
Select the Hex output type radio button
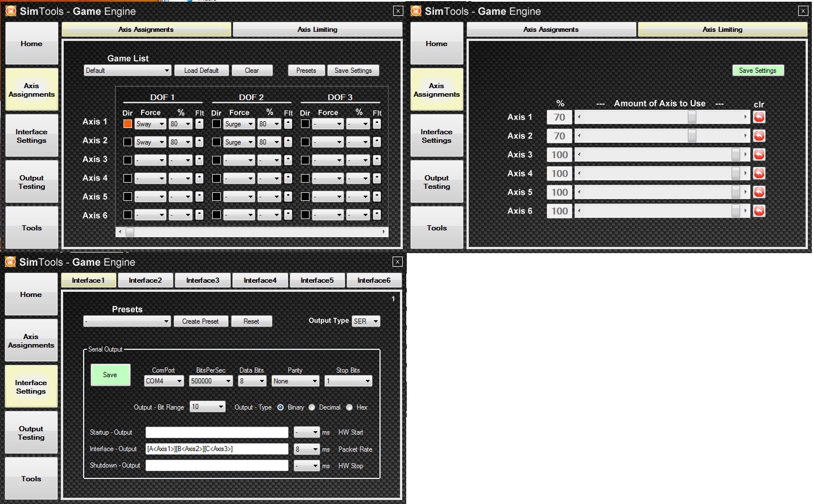[349, 407]
